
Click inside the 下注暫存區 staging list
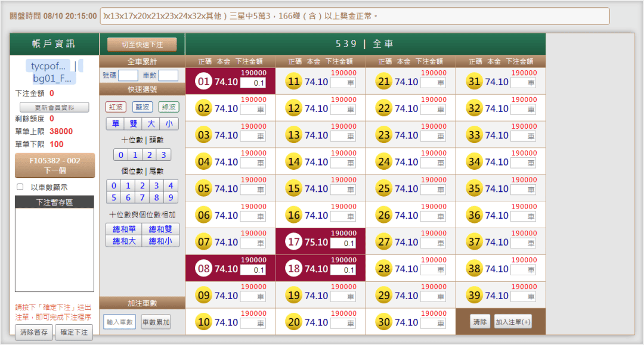pyautogui.click(x=55, y=250)
